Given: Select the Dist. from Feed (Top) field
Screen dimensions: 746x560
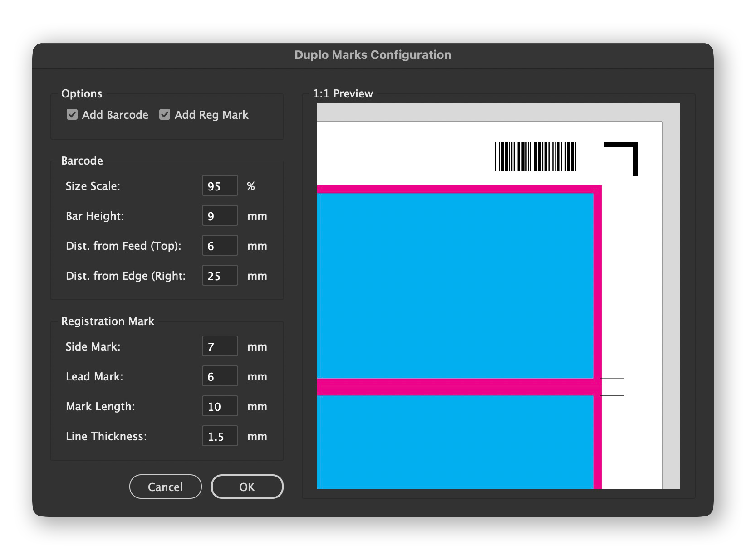Looking at the screenshot, I should (x=220, y=245).
